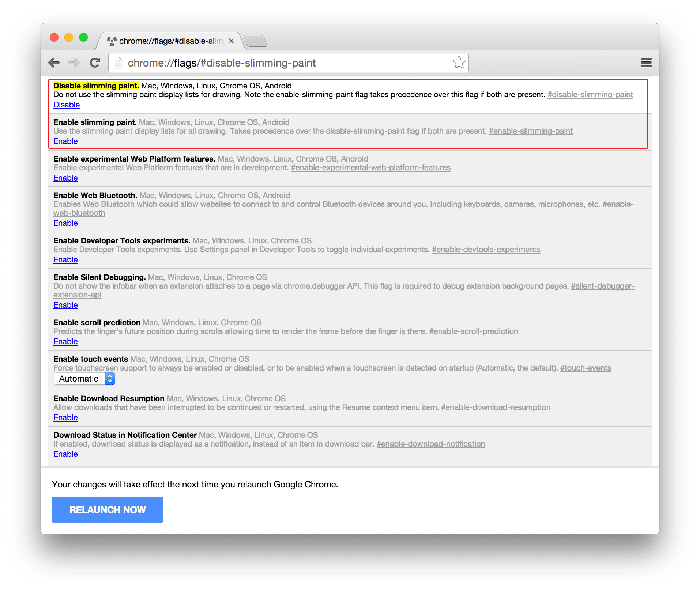Enable the Web Bluetooth flag
The height and width of the screenshot is (592, 700).
[65, 223]
